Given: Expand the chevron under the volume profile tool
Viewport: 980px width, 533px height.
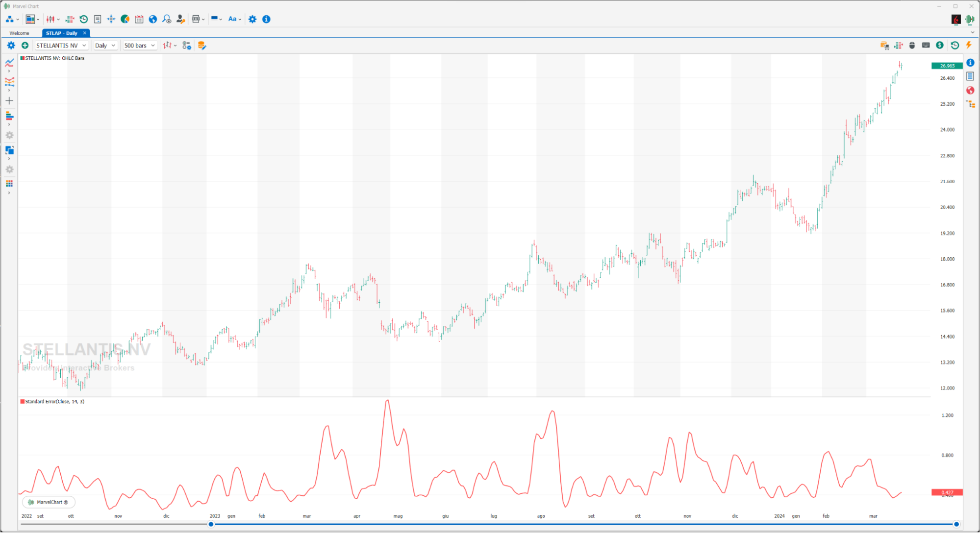Looking at the screenshot, I should pyautogui.click(x=9, y=125).
